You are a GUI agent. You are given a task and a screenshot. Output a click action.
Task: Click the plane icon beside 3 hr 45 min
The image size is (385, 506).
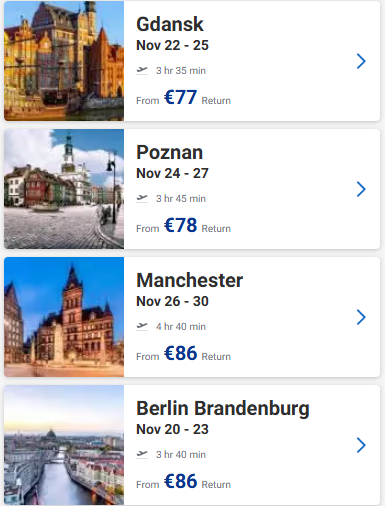[x=142, y=198]
